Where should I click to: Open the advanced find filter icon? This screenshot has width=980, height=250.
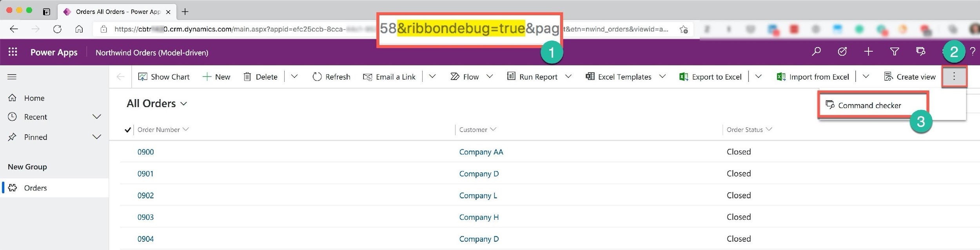pos(895,51)
